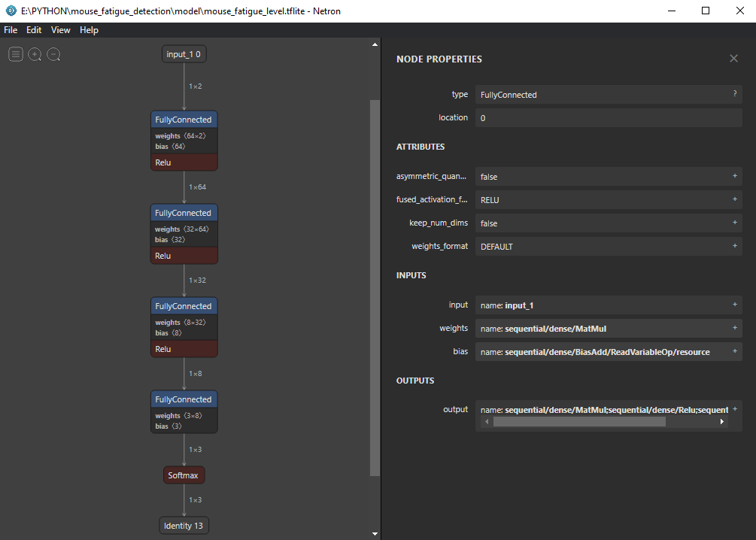Open the File menu
The width and height of the screenshot is (756, 540).
click(11, 30)
